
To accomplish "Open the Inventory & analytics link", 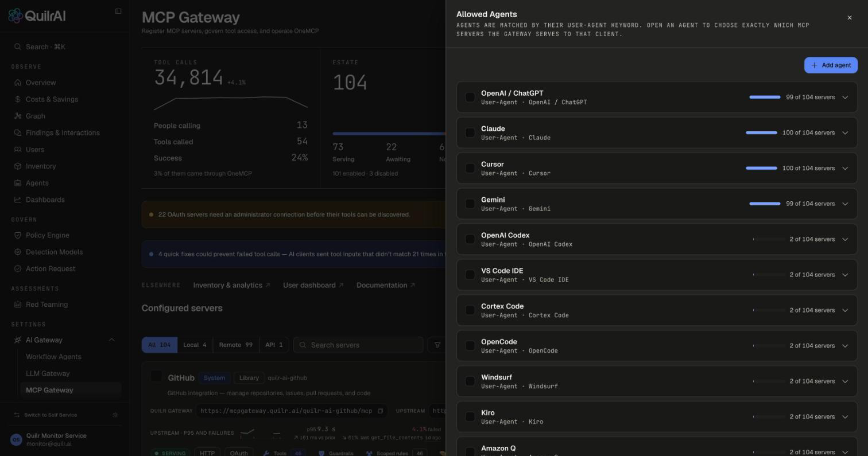I will 231,285.
